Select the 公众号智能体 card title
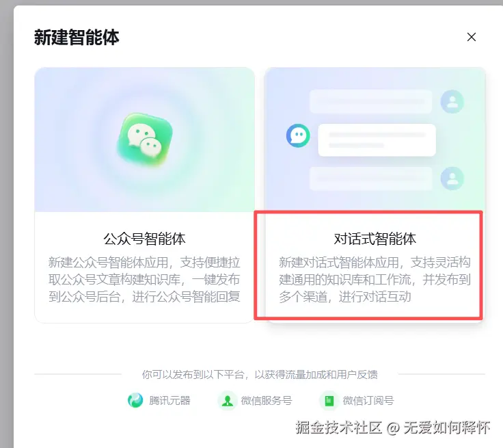The height and width of the screenshot is (448, 503). pos(144,239)
